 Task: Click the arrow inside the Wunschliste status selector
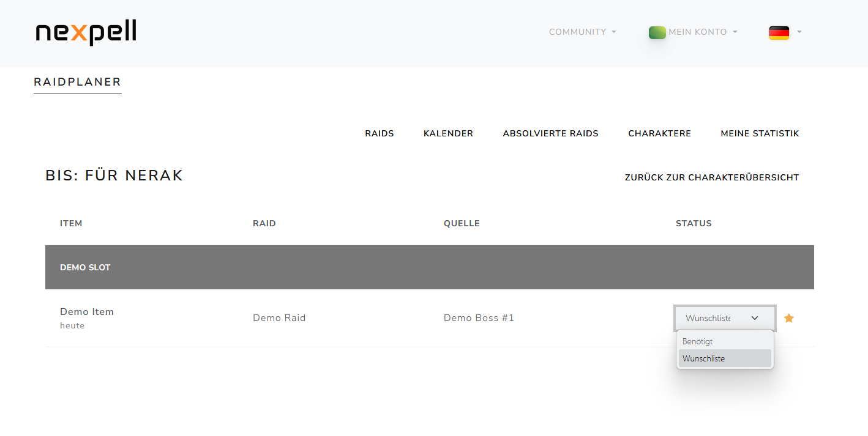755,318
